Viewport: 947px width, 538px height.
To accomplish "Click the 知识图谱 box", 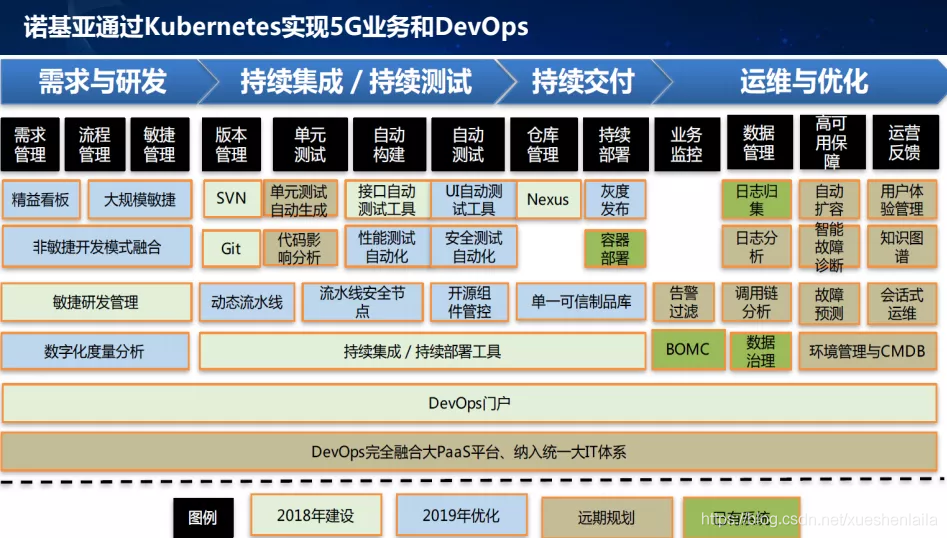I will [902, 247].
